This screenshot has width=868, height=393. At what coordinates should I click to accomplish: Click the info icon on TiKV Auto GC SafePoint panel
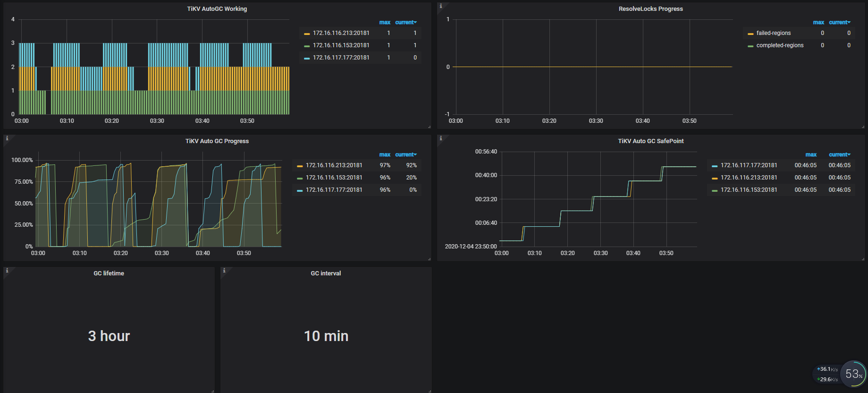click(x=441, y=138)
